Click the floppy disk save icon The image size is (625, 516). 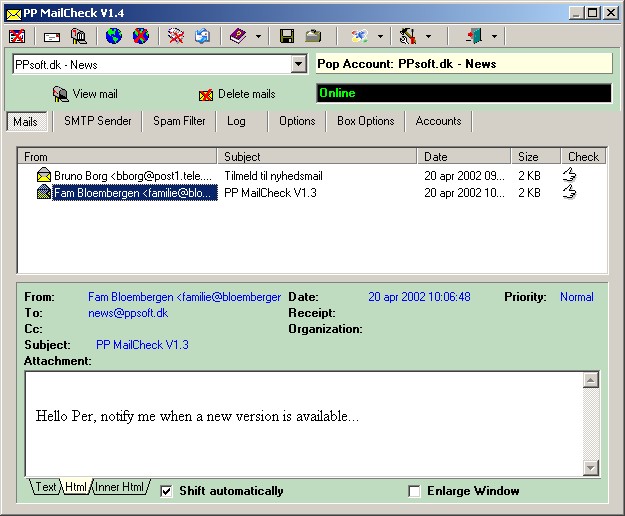(287, 36)
